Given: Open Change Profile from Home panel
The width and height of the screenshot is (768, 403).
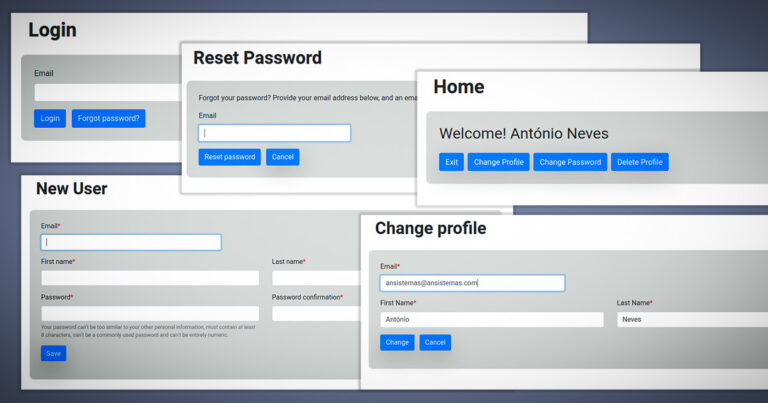Looking at the screenshot, I should click(499, 162).
